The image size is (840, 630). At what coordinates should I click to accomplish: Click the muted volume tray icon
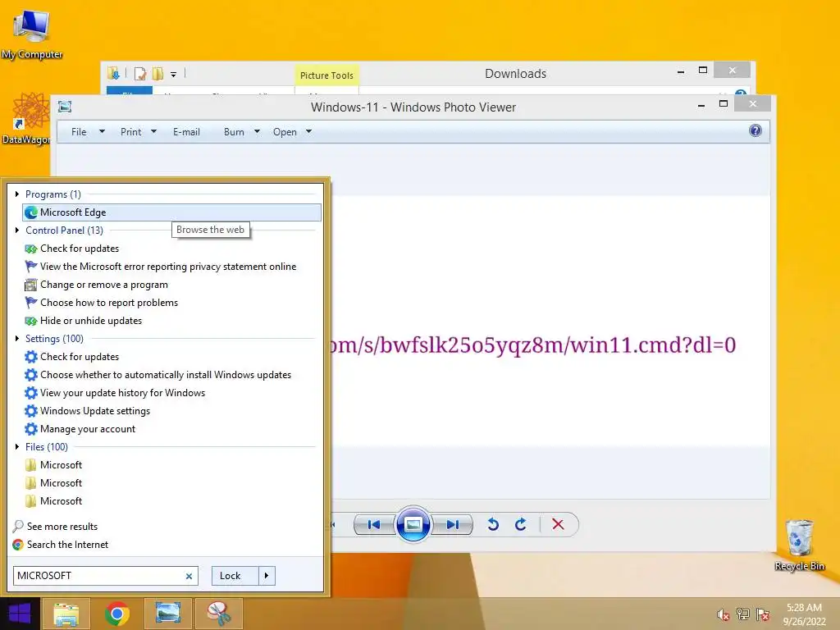pyautogui.click(x=724, y=615)
